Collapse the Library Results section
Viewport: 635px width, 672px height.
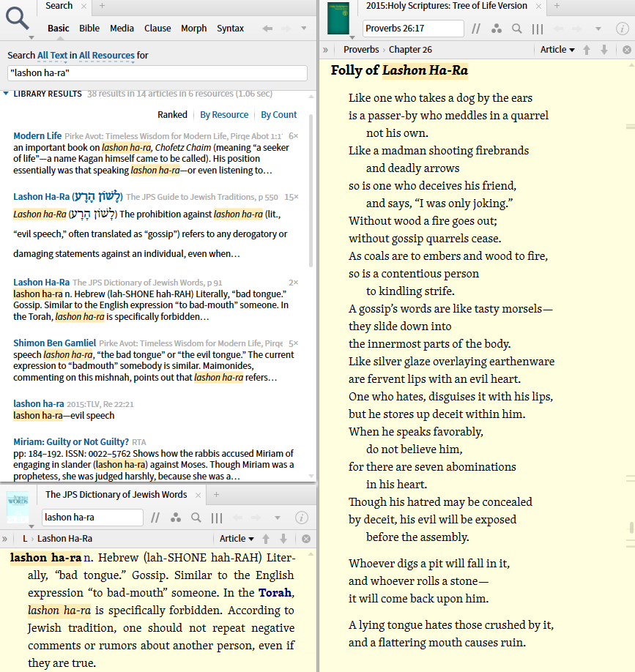[7, 94]
